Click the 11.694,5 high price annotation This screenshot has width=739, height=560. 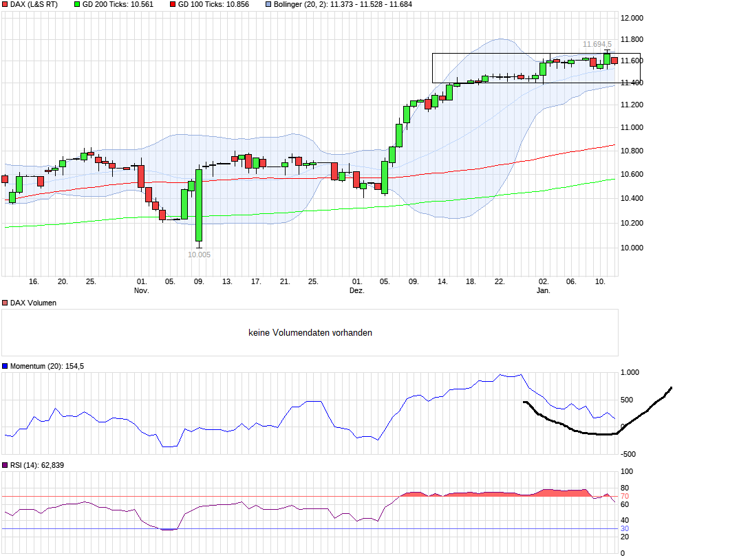(x=597, y=44)
